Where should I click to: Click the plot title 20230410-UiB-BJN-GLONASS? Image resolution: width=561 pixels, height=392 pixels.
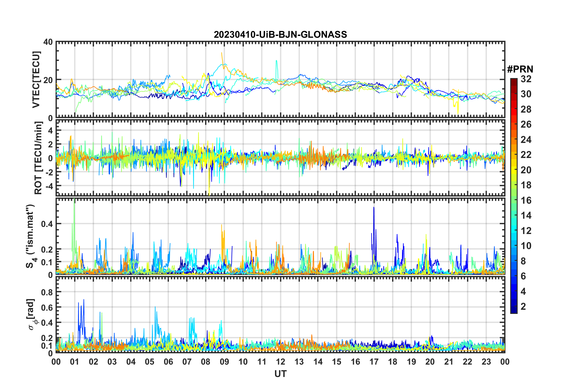pyautogui.click(x=280, y=35)
